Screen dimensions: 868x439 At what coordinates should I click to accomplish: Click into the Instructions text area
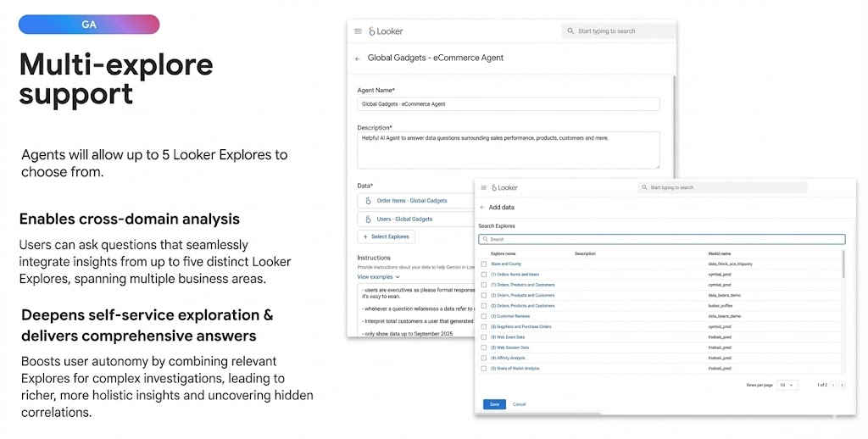click(415, 310)
